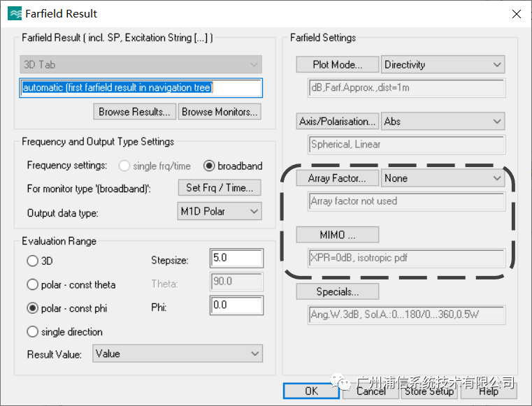This screenshot has width=532, height=406.
Task: Click the Browse Results button
Action: (x=134, y=111)
